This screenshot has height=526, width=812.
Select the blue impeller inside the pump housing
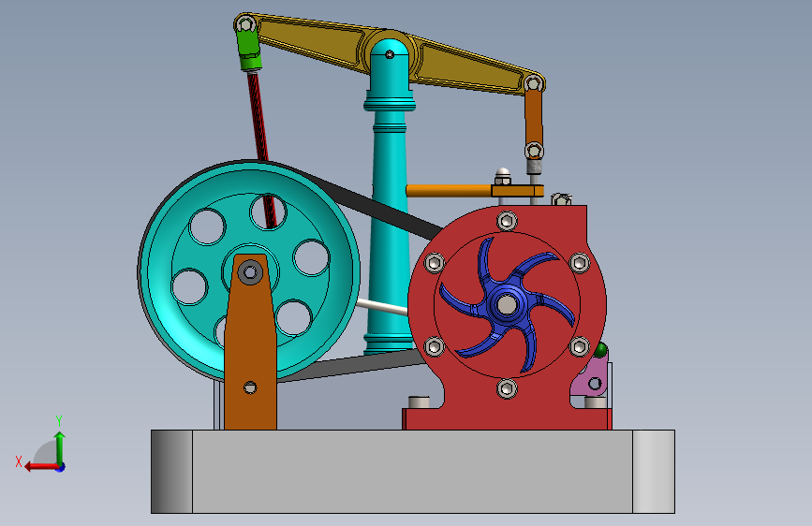[x=507, y=305]
